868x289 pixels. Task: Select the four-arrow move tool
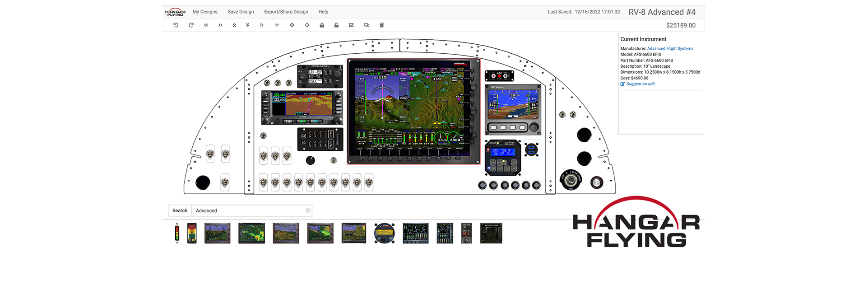point(292,25)
